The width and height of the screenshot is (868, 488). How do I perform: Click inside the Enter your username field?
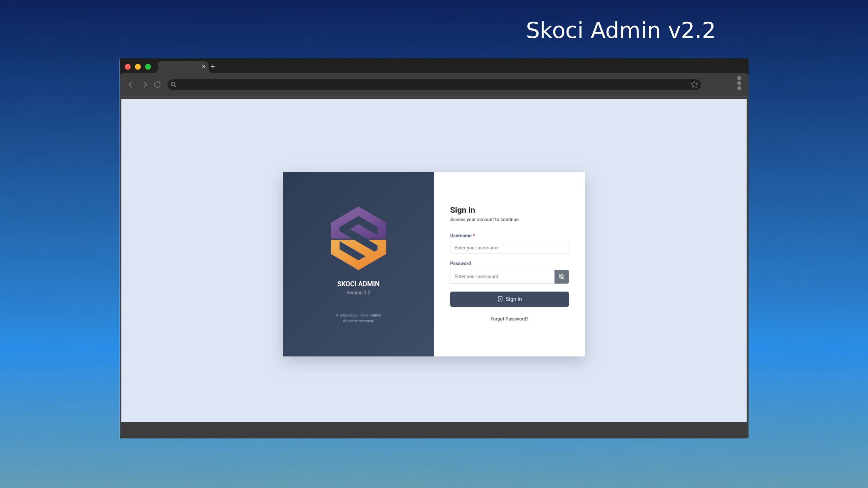509,248
